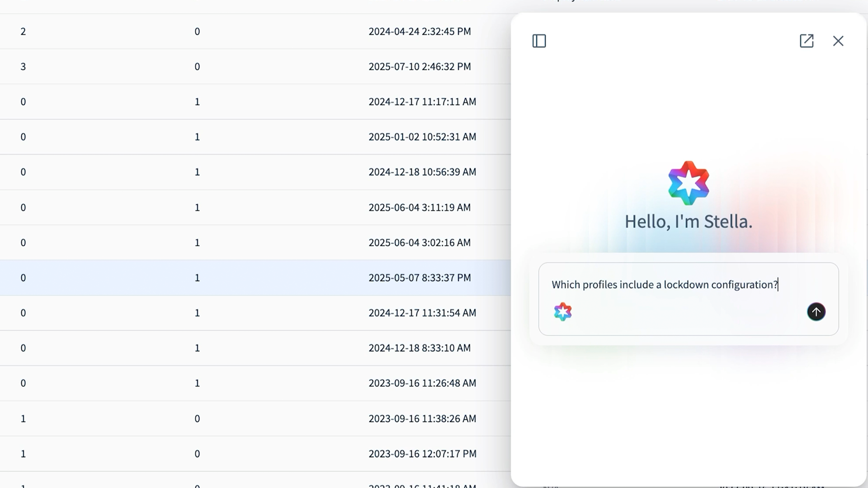Select the row dated 2023-09-16 12:07:17 PM
Screen dimensions: 868x488
[x=422, y=454]
